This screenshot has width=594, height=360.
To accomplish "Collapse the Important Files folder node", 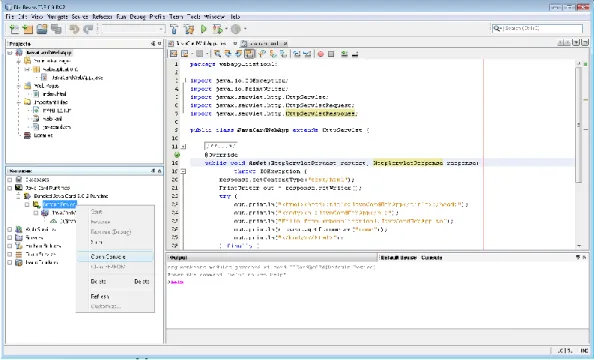I will pos(19,102).
